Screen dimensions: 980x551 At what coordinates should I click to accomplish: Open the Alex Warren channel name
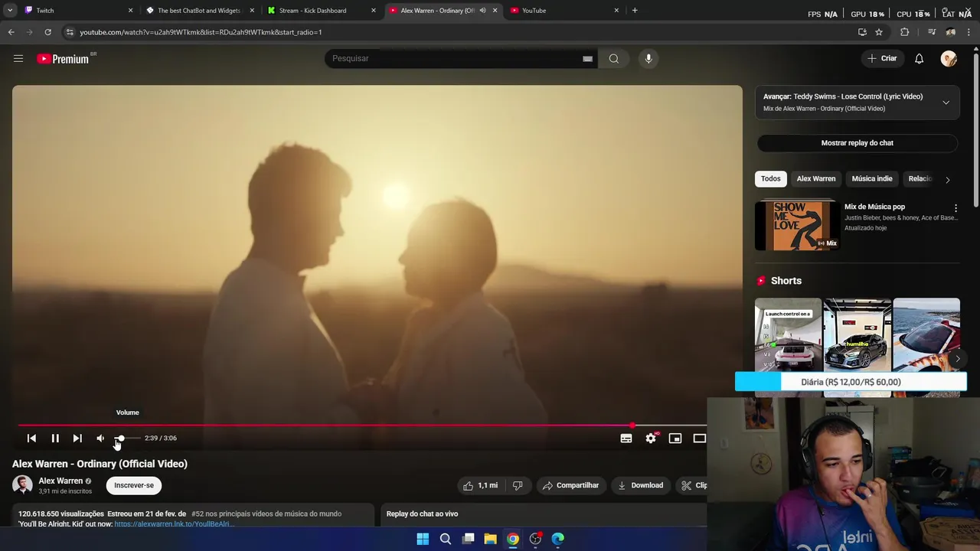point(60,481)
